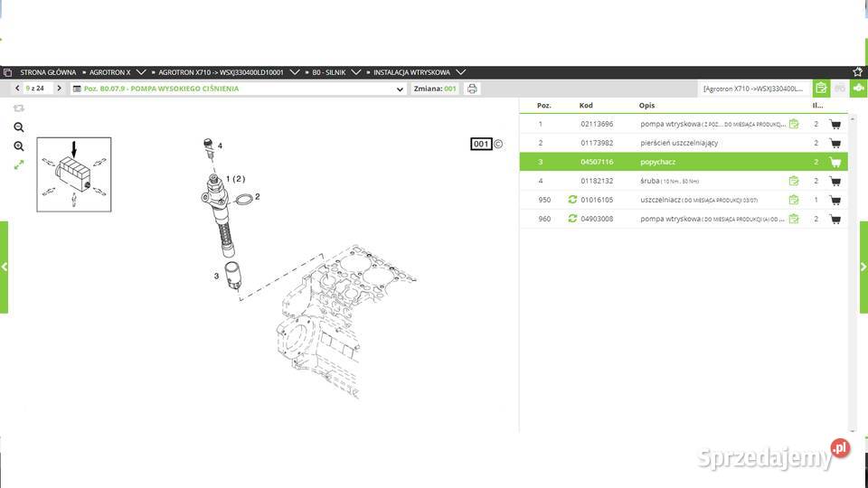The image size is (868, 488).
Task: Go to next diagram page arrow
Action: point(60,88)
